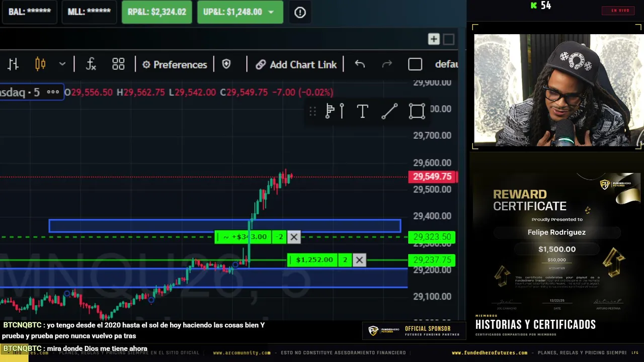
Task: Click the Nasdaq 5 symbol label
Action: [x=20, y=92]
